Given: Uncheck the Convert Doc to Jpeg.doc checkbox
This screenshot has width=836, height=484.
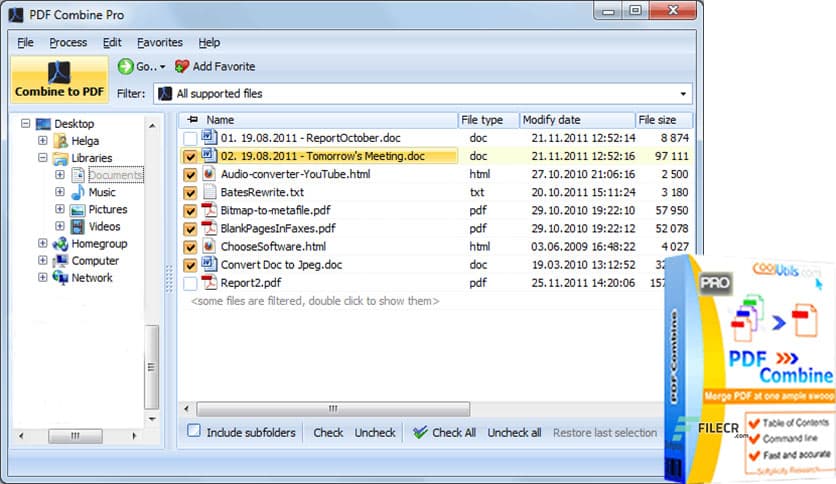Looking at the screenshot, I should tap(190, 265).
